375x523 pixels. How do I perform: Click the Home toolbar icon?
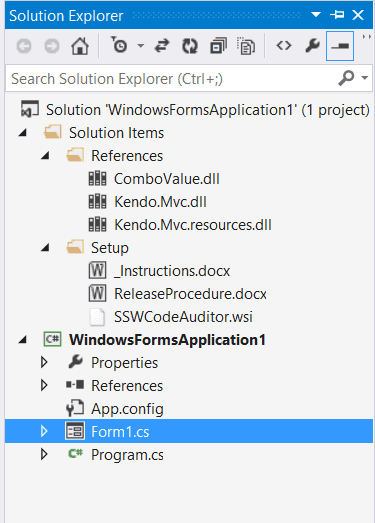click(80, 46)
